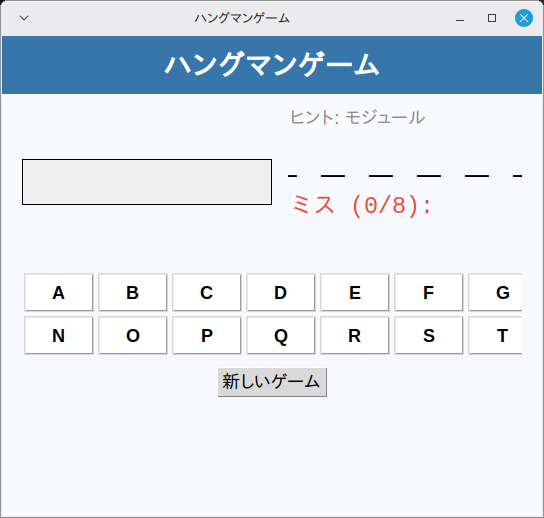The width and height of the screenshot is (544, 518).
Task: Guess the letter D
Action: [x=281, y=292]
